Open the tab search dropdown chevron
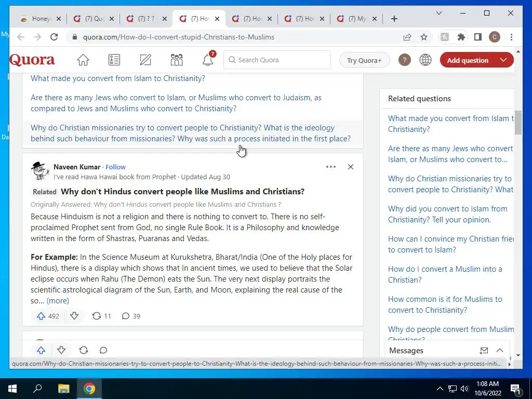This screenshot has width=532, height=399. [438, 13]
